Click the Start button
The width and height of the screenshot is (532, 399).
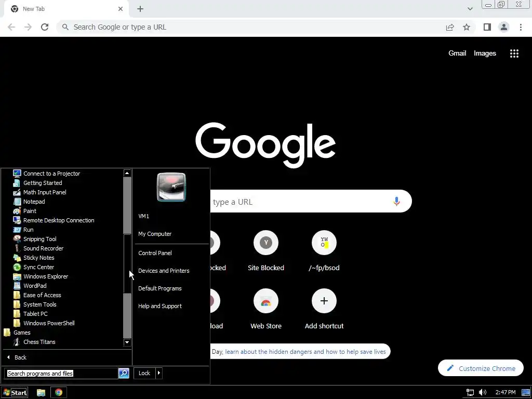15,393
